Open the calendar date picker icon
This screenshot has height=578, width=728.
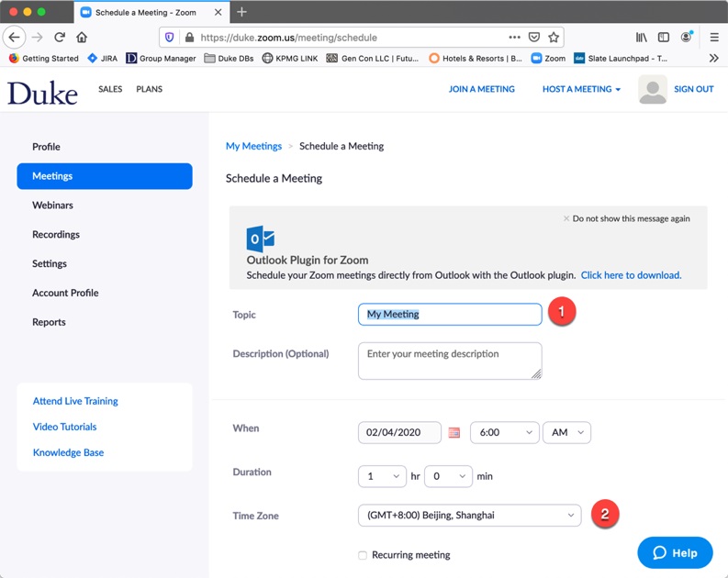tap(454, 433)
